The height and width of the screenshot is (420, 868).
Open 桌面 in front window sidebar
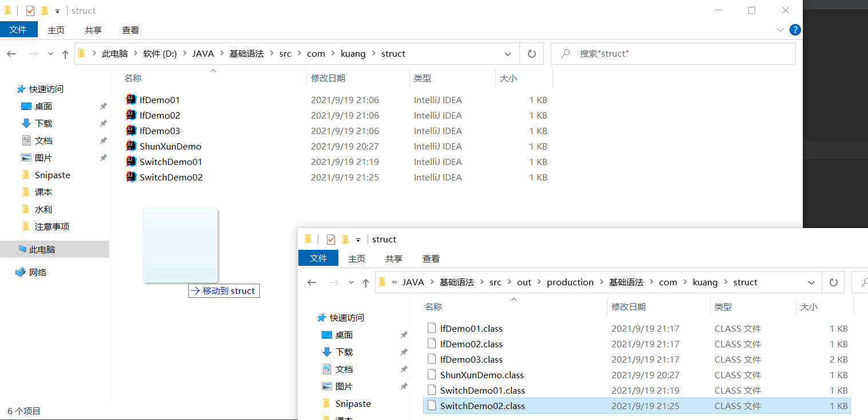coord(338,335)
